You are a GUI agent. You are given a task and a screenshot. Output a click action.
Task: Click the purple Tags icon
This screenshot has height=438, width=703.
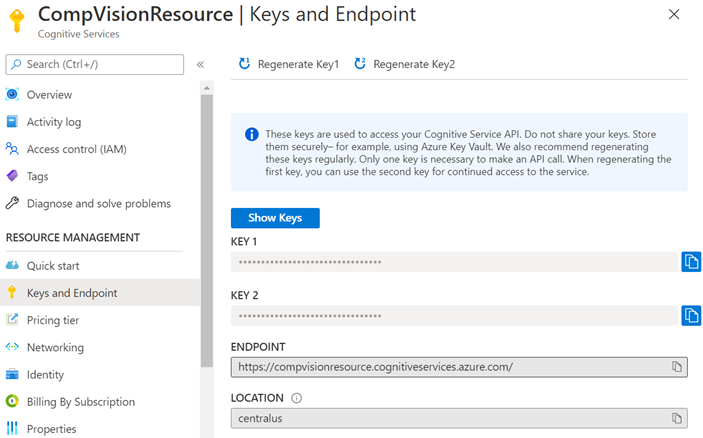coord(12,176)
